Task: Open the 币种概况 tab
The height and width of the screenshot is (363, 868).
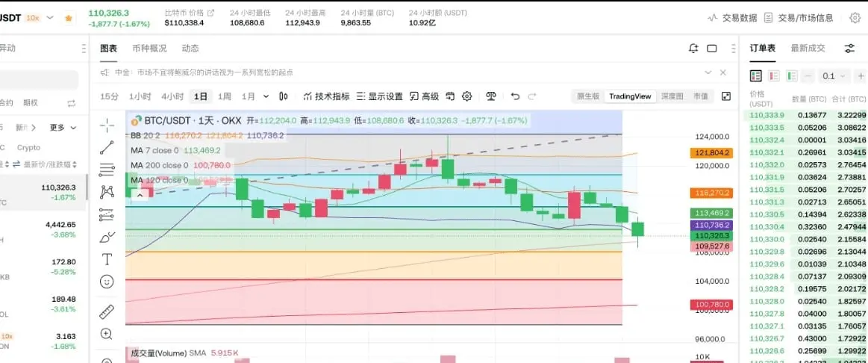Action: click(x=149, y=49)
